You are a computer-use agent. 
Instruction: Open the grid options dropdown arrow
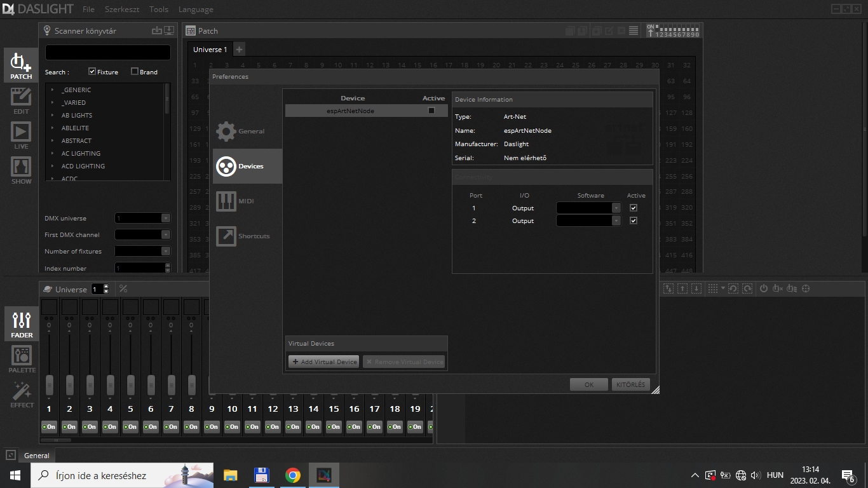point(723,289)
